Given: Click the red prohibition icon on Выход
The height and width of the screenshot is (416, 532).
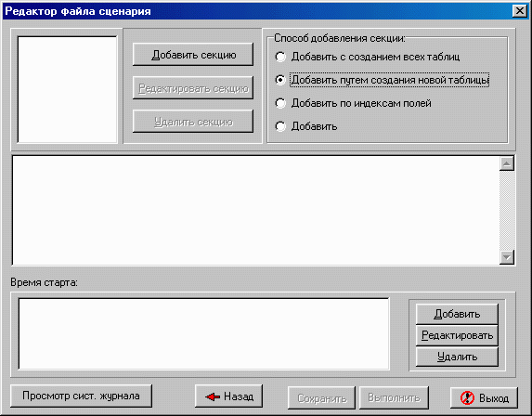Looking at the screenshot, I should (x=467, y=397).
